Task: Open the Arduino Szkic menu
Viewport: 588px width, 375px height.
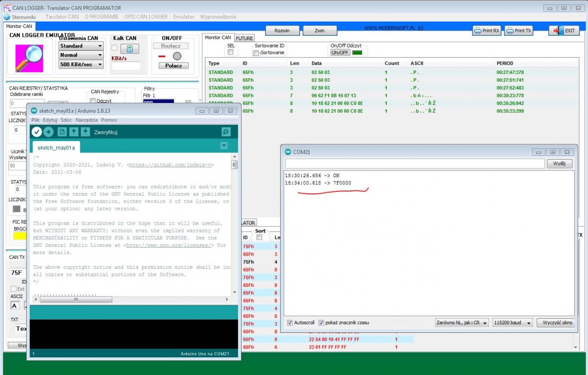Action: point(67,120)
